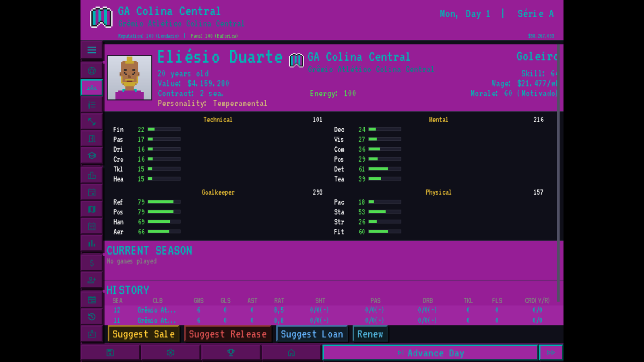Open the soccer ball sidebar icon
The image size is (644, 362).
[92, 71]
